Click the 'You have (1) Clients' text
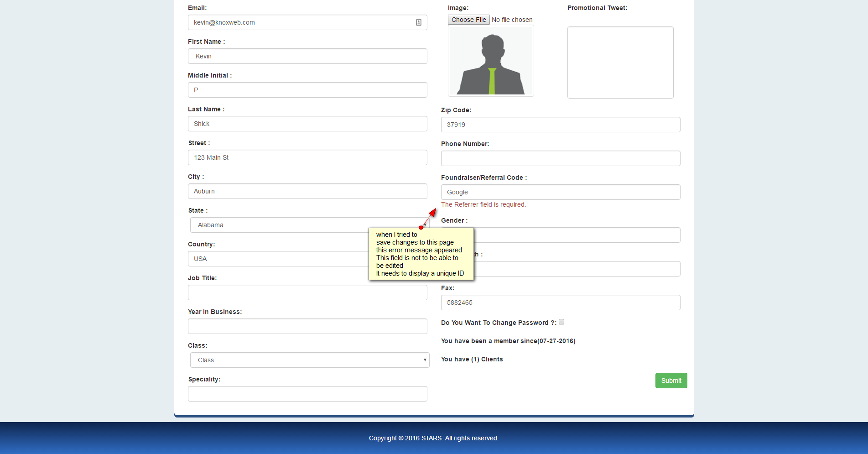Screen dimensions: 868x454 click(472, 359)
